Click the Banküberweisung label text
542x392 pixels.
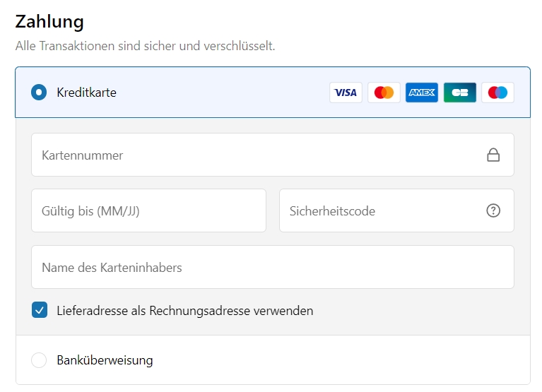(105, 360)
